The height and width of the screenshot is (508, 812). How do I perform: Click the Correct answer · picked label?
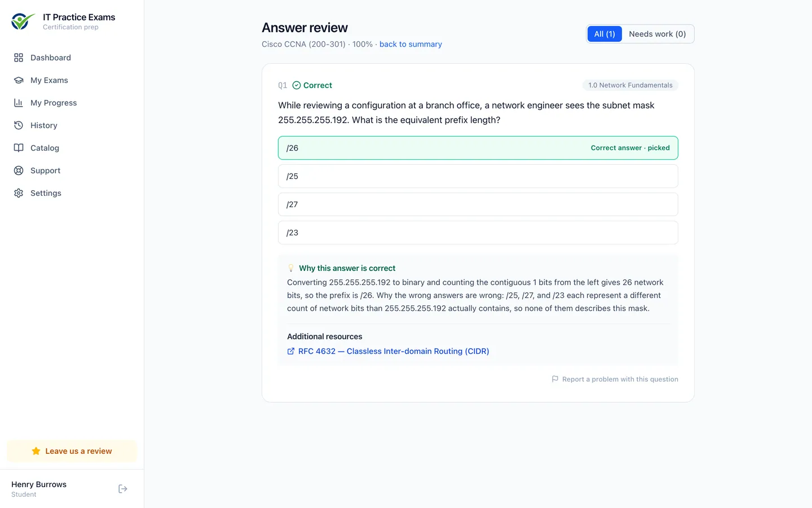coord(630,148)
